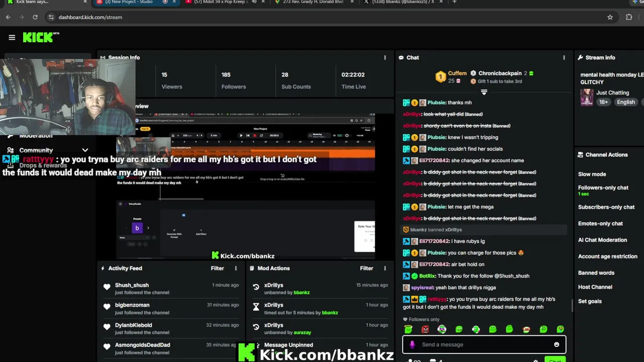Click the Kick logo

41,37
